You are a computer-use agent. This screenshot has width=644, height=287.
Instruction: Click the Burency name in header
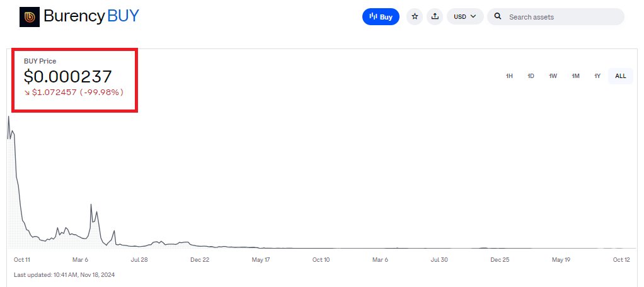click(x=74, y=16)
